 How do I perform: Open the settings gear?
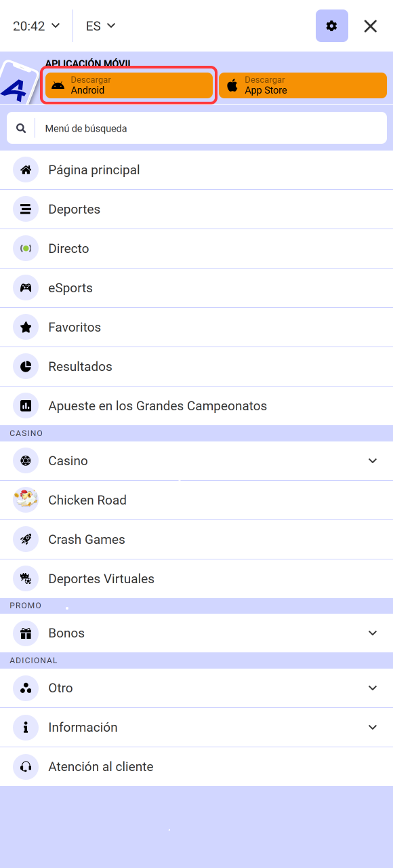tap(331, 26)
